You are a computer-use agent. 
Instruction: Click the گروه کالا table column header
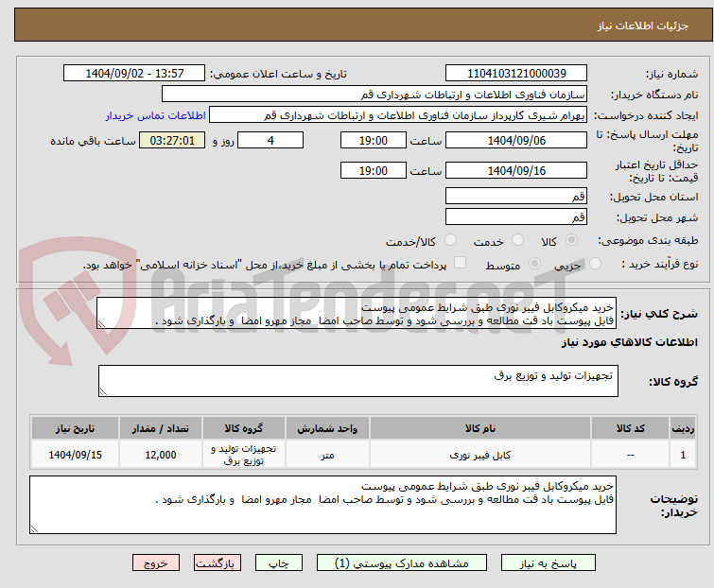coord(244,428)
